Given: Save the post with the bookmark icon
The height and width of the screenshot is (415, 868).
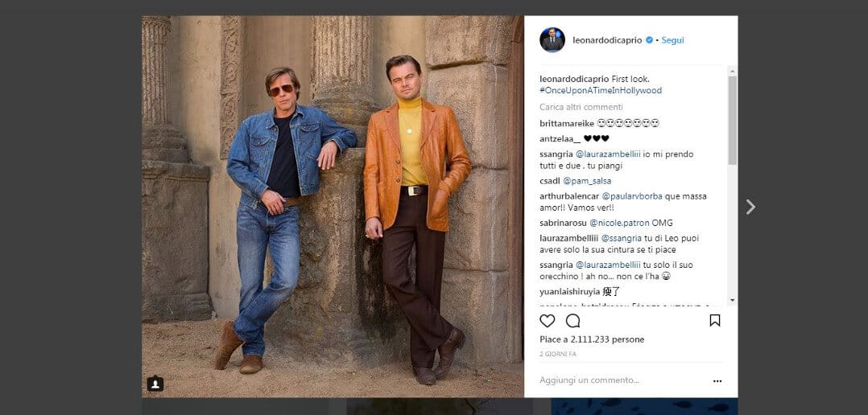Looking at the screenshot, I should pos(714,321).
